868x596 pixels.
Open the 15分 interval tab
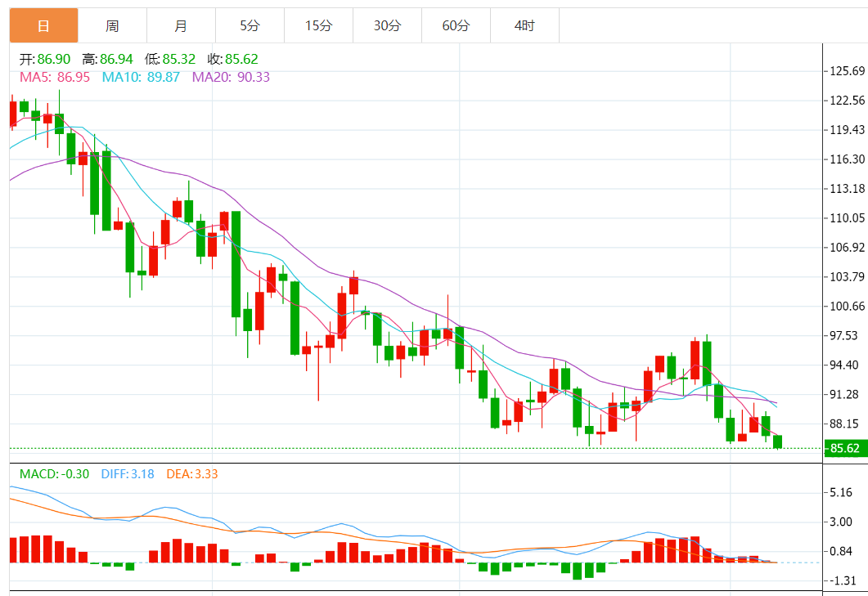click(x=318, y=25)
